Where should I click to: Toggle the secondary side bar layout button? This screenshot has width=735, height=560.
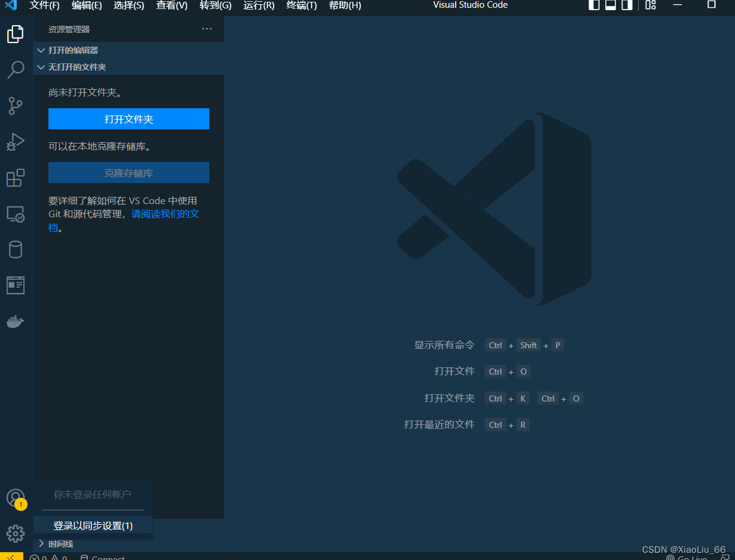(x=627, y=5)
